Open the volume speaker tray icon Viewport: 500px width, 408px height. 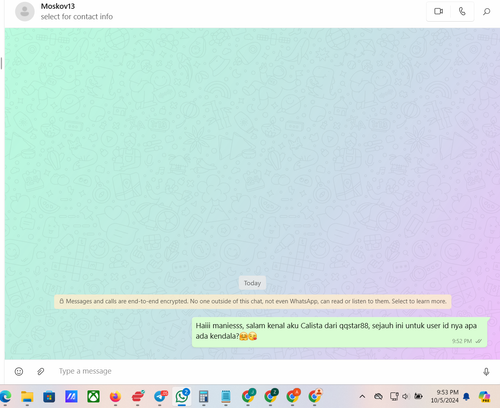(x=405, y=396)
